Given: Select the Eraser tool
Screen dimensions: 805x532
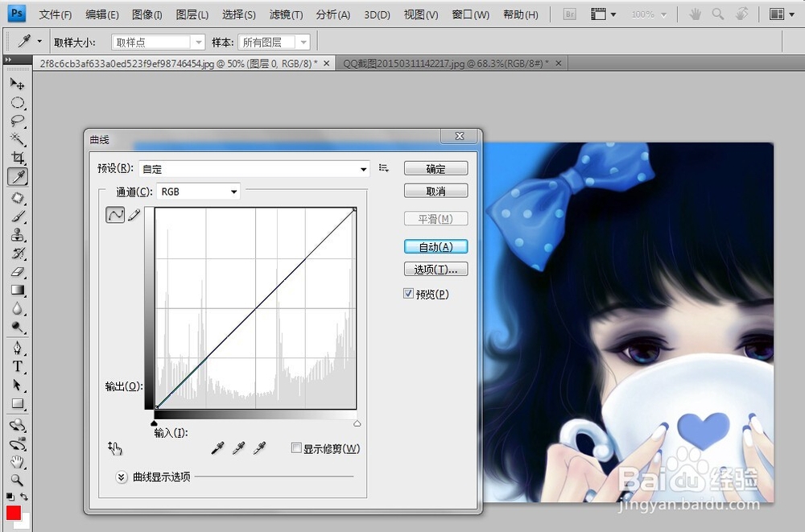Looking at the screenshot, I should [18, 272].
